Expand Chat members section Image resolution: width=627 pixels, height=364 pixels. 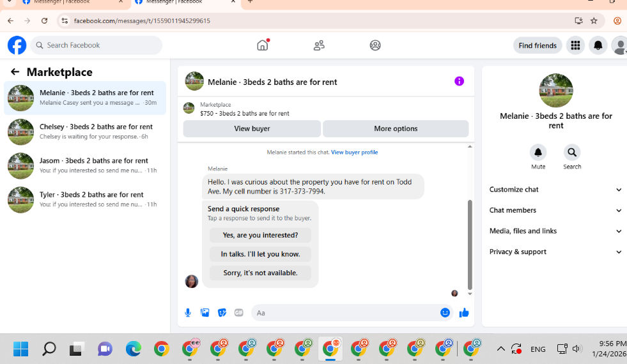[555, 210]
